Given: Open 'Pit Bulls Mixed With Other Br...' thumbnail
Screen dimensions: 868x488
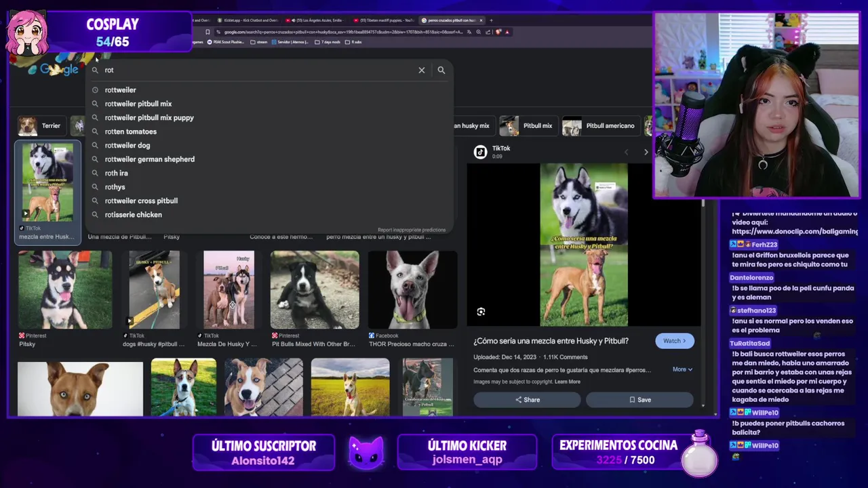Looking at the screenshot, I should (315, 290).
